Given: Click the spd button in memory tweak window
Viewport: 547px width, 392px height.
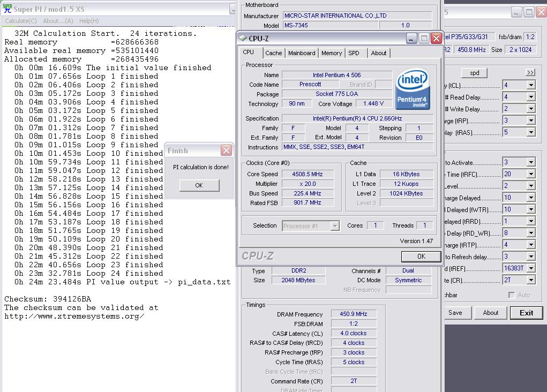Looking at the screenshot, I should point(475,73).
